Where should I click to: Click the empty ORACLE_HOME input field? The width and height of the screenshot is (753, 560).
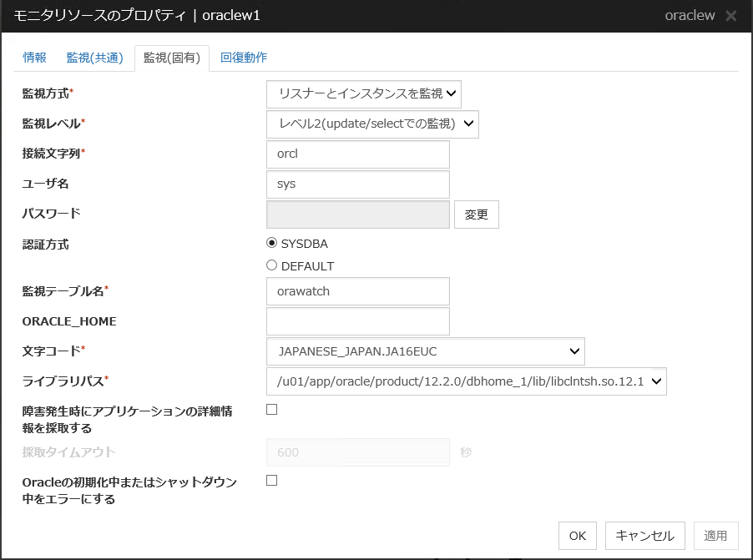pos(357,321)
